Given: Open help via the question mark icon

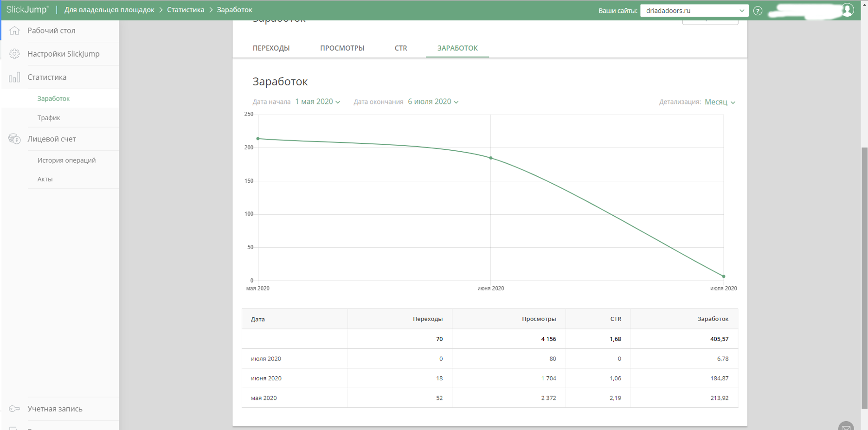Looking at the screenshot, I should [758, 11].
